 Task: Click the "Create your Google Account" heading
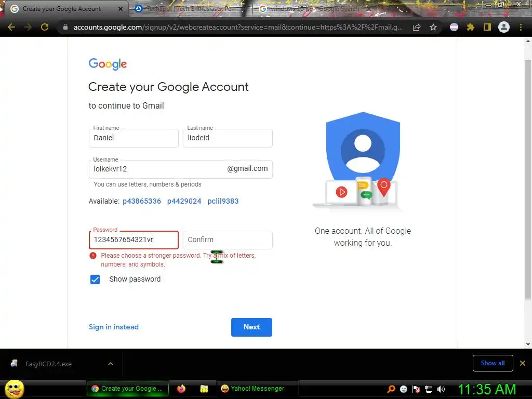(x=168, y=87)
